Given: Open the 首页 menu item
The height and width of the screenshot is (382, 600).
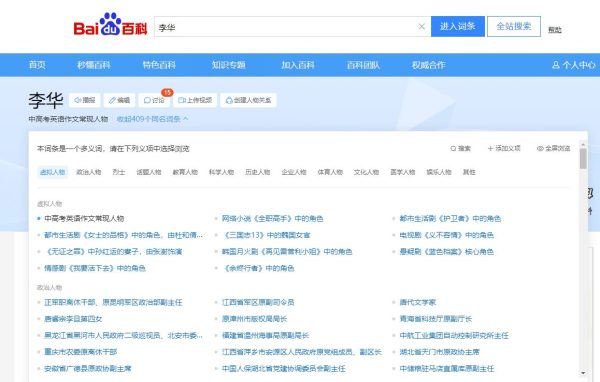Looking at the screenshot, I should [37, 65].
